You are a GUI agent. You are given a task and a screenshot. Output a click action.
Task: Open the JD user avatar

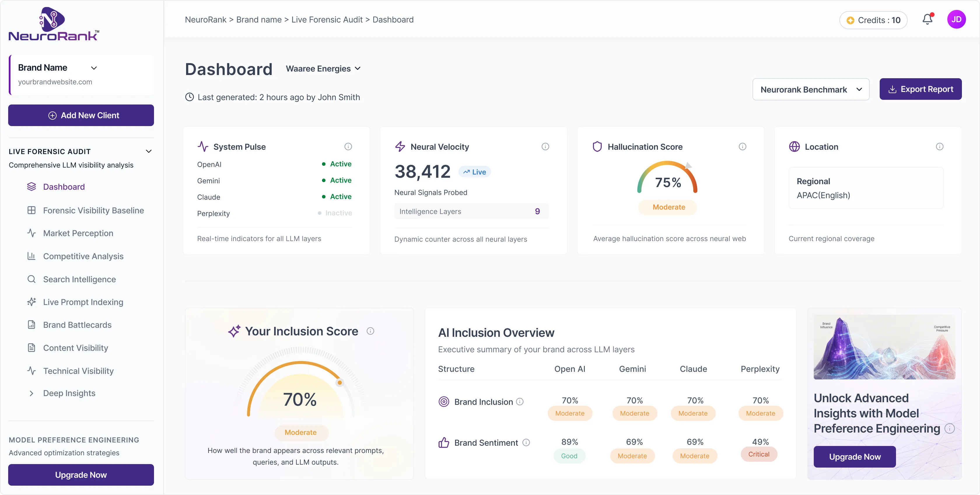[x=956, y=20]
